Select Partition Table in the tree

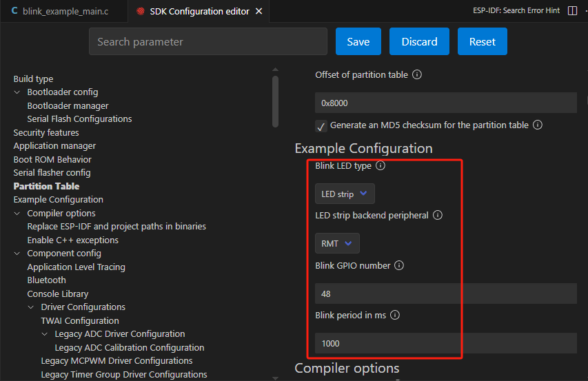click(x=46, y=186)
